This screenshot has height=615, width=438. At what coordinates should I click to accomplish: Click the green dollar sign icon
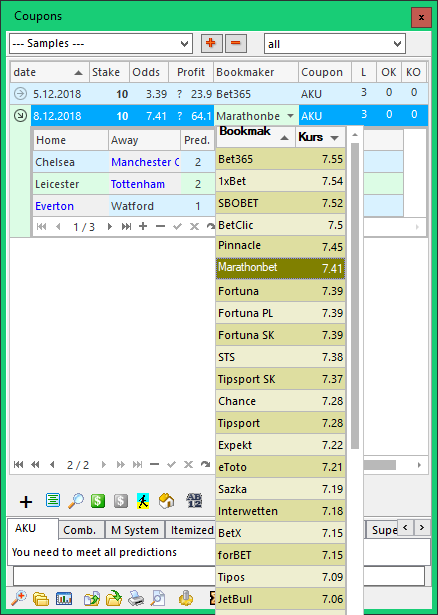point(98,501)
